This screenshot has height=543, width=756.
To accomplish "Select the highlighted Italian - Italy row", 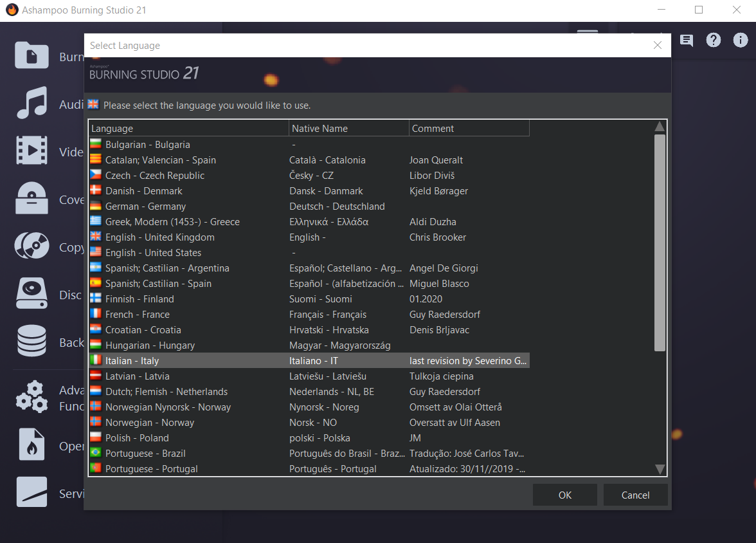I will click(x=309, y=360).
